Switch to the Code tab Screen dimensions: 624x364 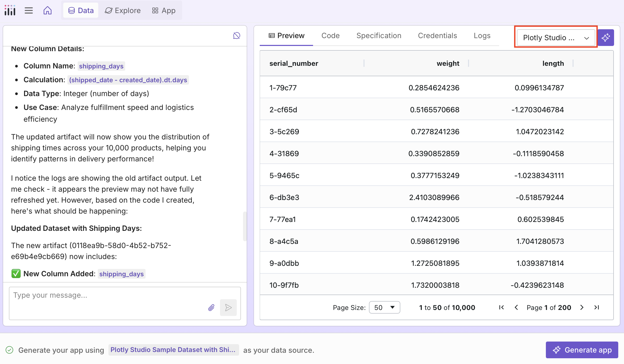(x=330, y=36)
